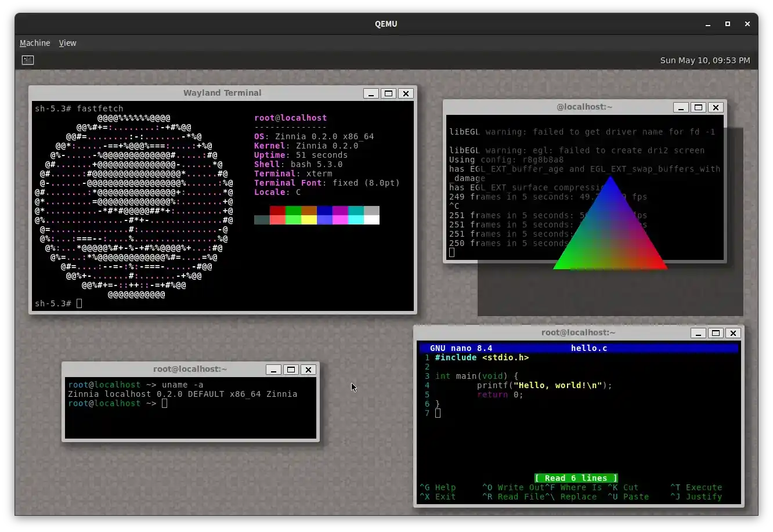Open the View menu in QEMU
The width and height of the screenshot is (773, 532).
click(67, 43)
